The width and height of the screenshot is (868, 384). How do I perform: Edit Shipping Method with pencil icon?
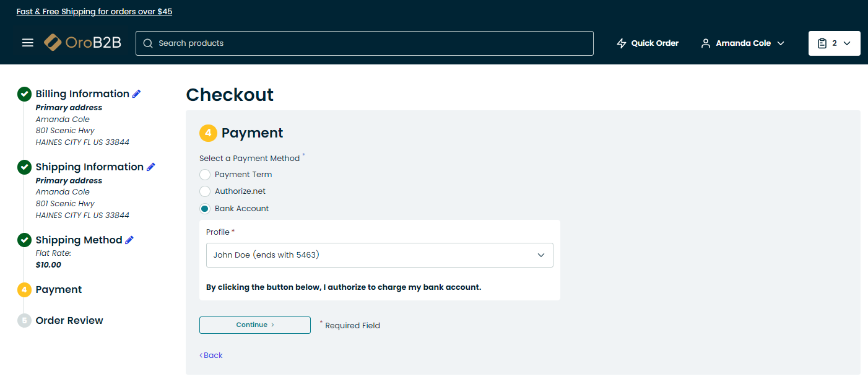129,240
